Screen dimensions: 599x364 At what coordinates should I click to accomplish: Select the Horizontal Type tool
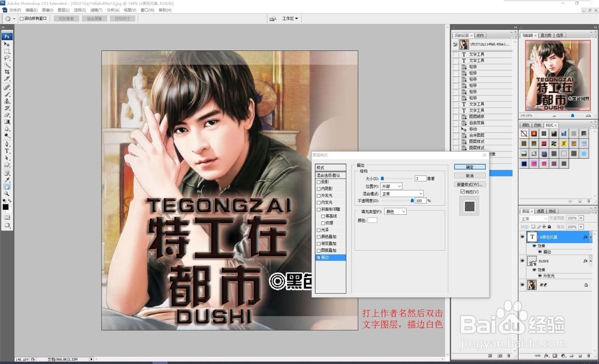click(7, 151)
